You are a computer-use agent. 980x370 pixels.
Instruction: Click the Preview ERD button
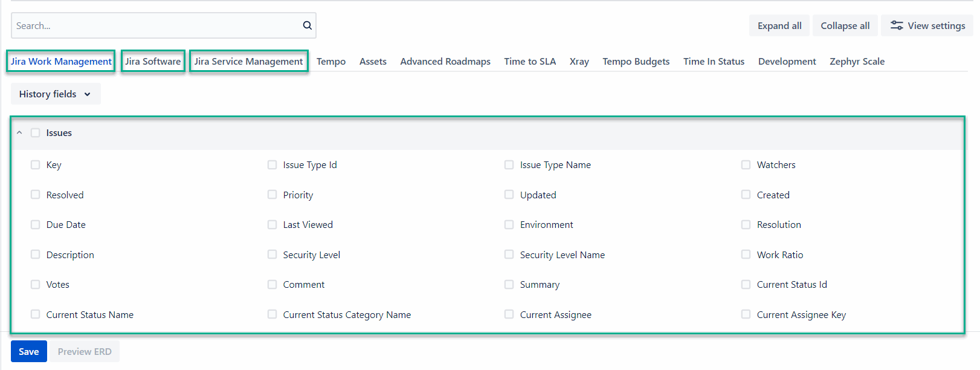tap(85, 352)
